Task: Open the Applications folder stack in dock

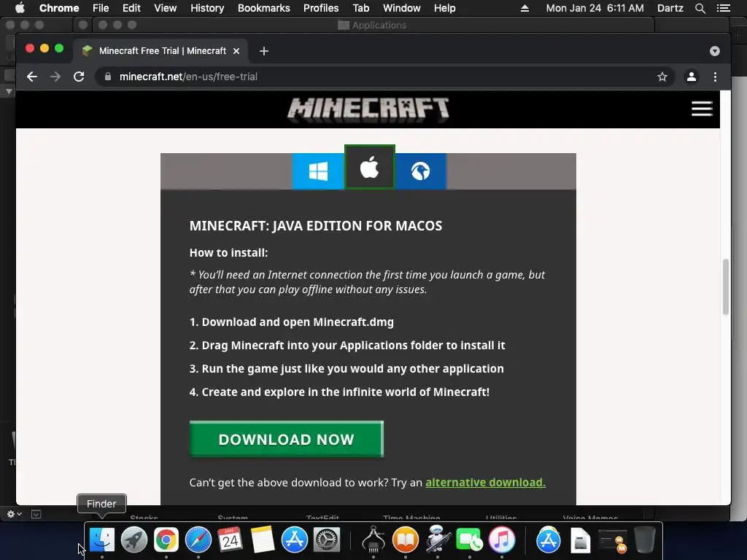Action: pyautogui.click(x=549, y=540)
